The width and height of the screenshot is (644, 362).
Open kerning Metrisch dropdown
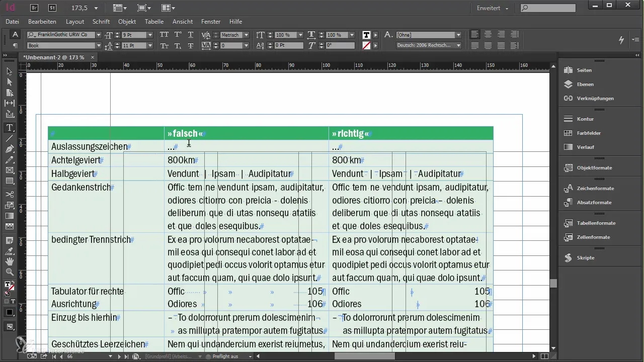[x=247, y=35]
